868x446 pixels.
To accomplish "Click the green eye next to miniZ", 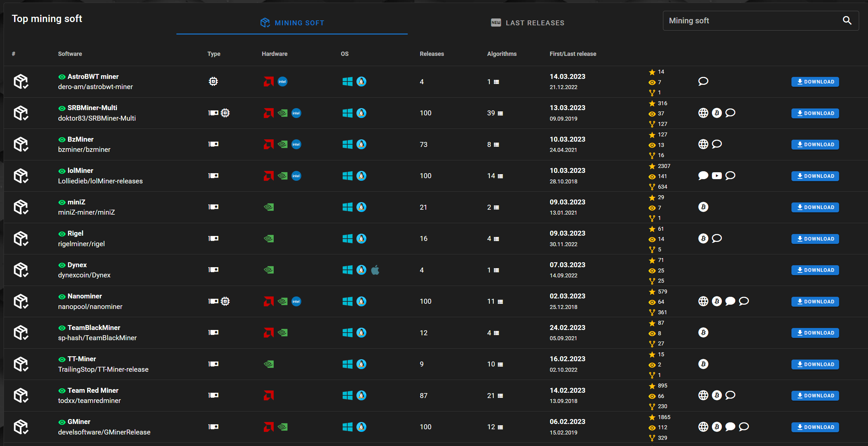I will pyautogui.click(x=62, y=202).
